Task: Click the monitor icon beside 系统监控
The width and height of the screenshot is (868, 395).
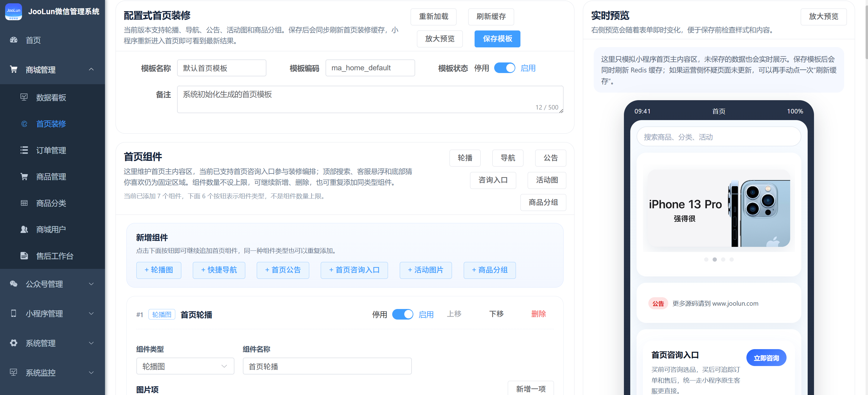Action: (14, 372)
